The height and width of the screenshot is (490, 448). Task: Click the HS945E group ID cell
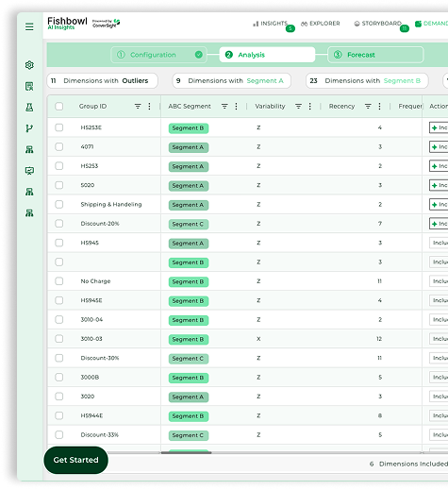(x=91, y=300)
